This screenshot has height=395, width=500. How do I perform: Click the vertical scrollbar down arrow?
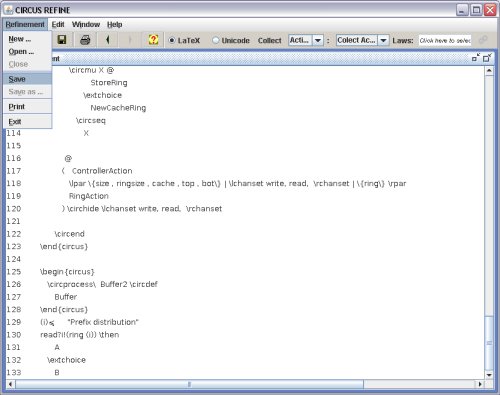tap(489, 375)
